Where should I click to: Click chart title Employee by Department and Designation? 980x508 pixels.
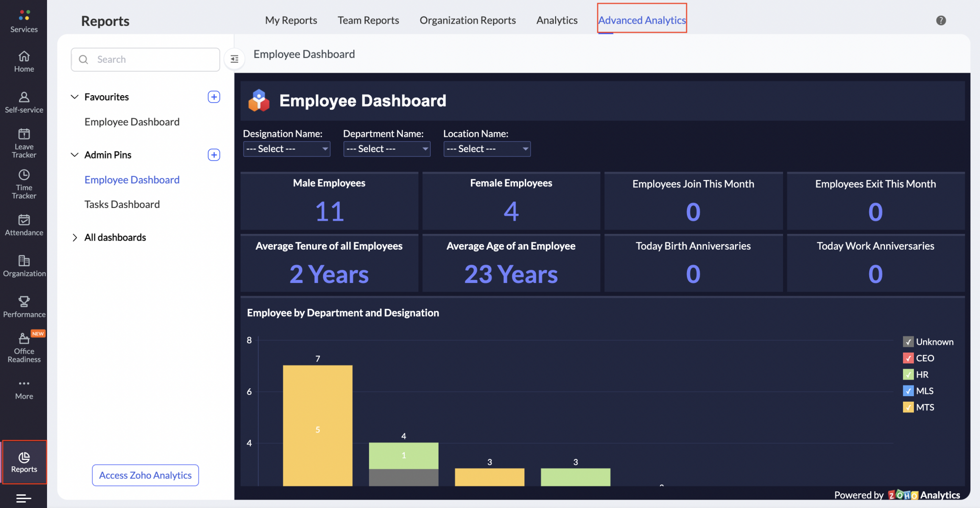[x=343, y=313]
